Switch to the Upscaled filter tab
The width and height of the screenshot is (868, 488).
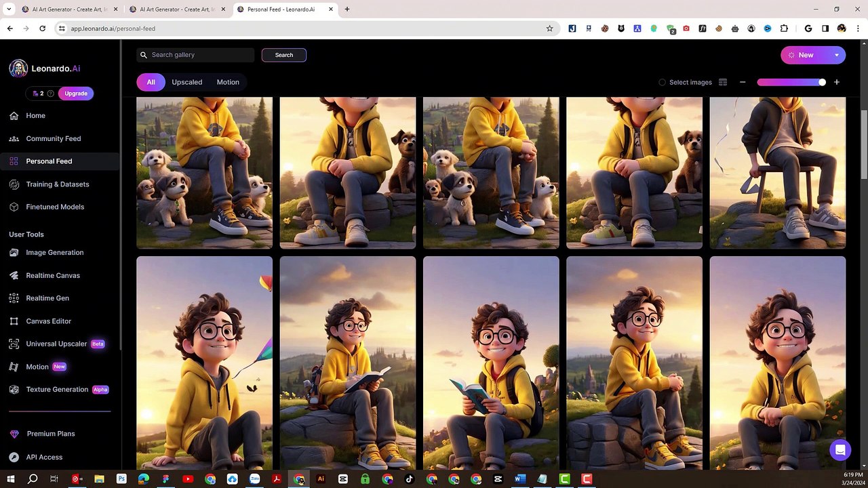[x=186, y=82]
